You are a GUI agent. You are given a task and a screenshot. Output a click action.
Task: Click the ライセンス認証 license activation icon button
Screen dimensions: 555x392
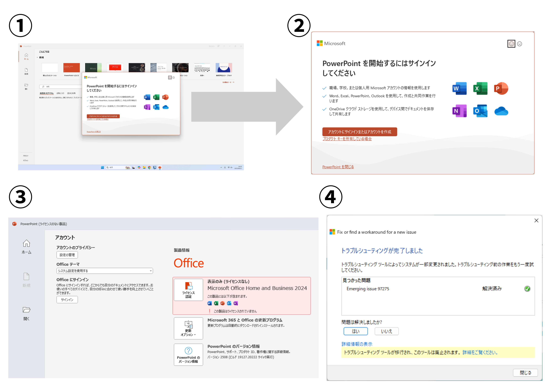(188, 290)
